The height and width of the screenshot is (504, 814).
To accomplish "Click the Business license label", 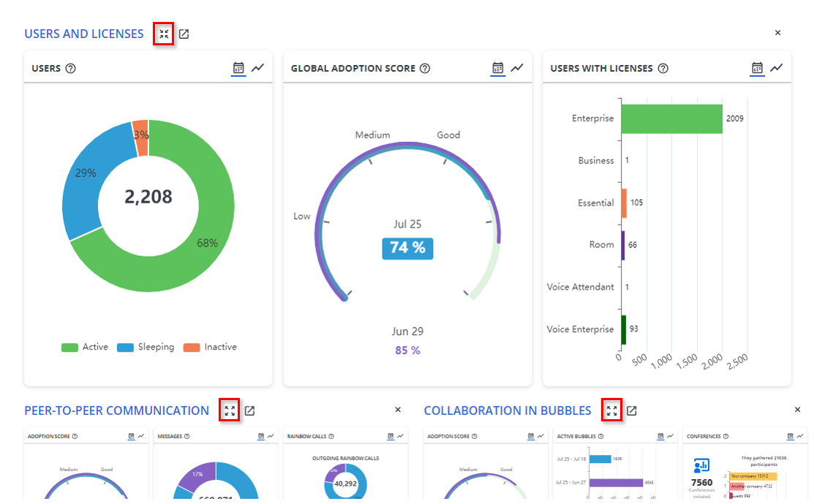I will (596, 161).
